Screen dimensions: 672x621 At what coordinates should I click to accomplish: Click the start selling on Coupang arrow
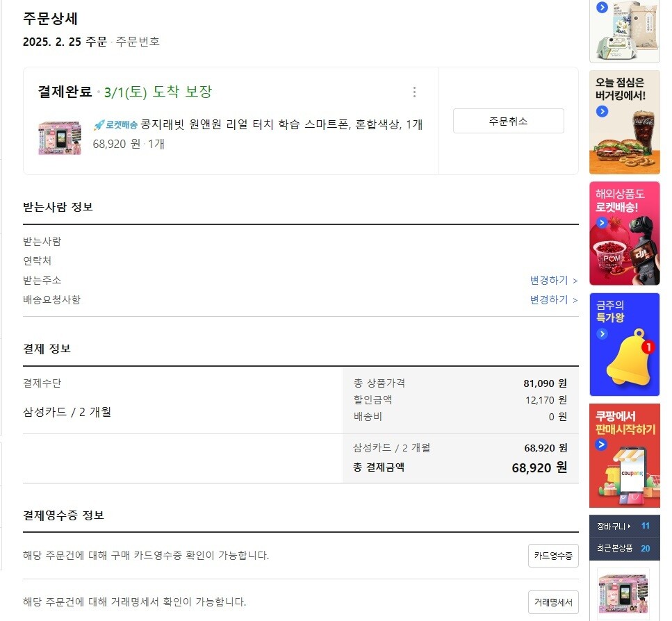pos(601,445)
